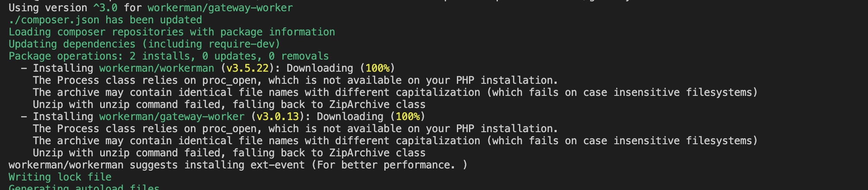Click the second yellow 100% download indicator
Screen dimensions: 868x190
point(408,117)
